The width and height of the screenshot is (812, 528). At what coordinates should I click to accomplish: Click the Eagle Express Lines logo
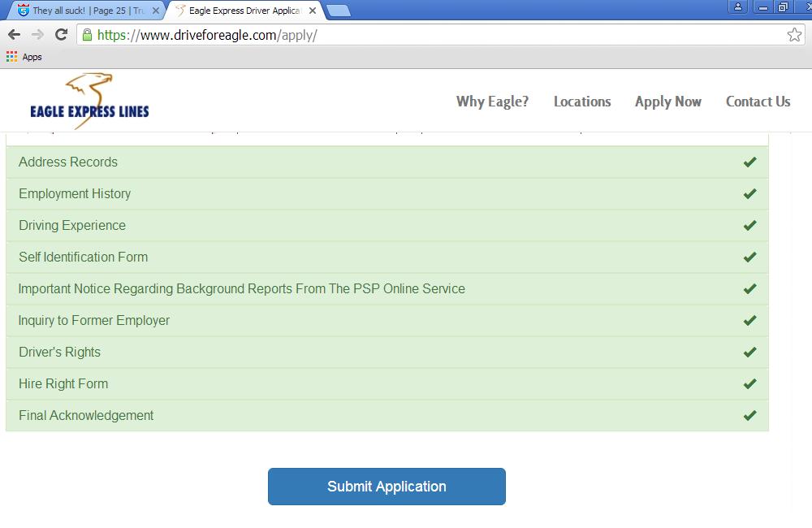coord(89,102)
